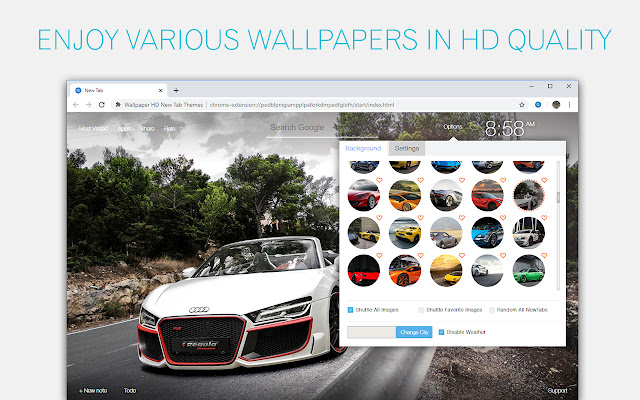Open the blue extension icon in toolbar
This screenshot has width=640, height=400.
tap(538, 105)
